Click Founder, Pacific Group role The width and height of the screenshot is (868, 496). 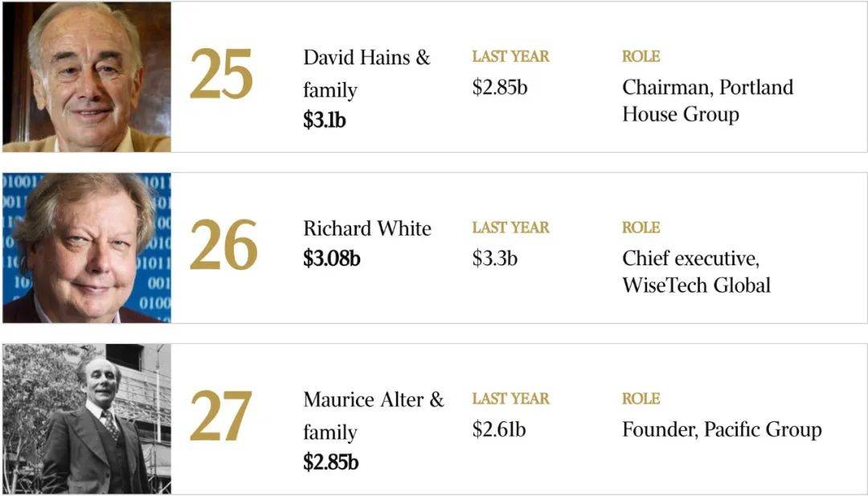tap(722, 429)
